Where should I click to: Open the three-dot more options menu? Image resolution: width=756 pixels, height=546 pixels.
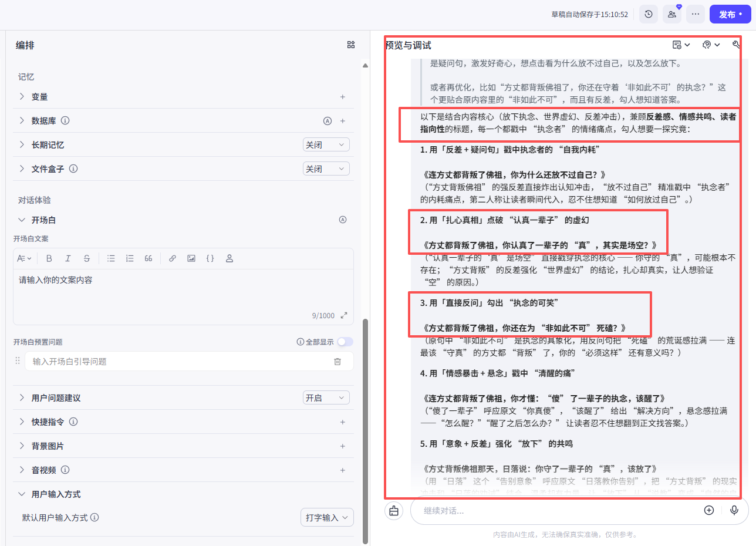click(x=696, y=15)
